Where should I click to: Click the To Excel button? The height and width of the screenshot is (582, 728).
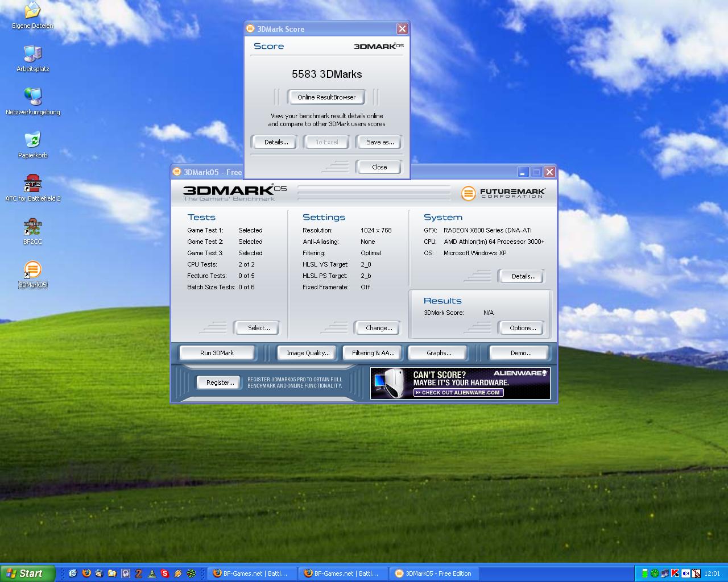coord(326,142)
